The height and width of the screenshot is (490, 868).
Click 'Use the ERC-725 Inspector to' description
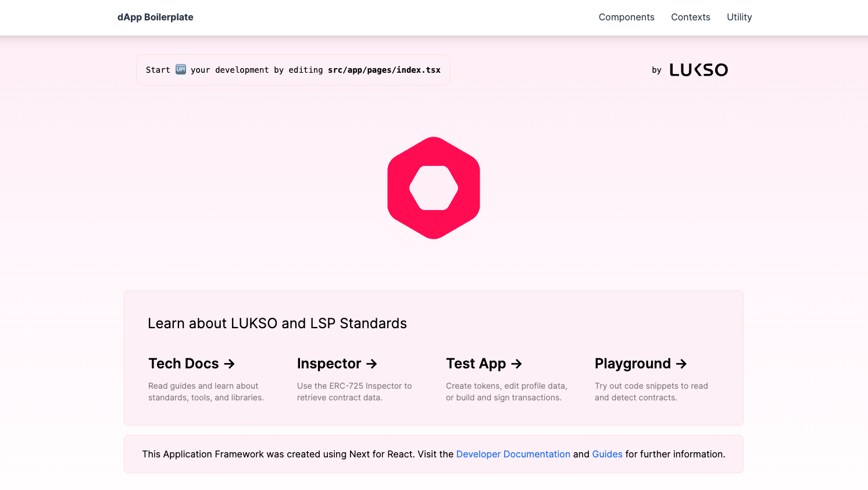coord(354,386)
